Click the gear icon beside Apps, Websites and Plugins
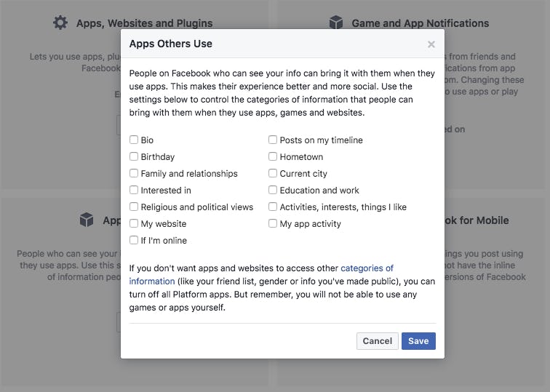The image size is (550, 392). tap(60, 23)
